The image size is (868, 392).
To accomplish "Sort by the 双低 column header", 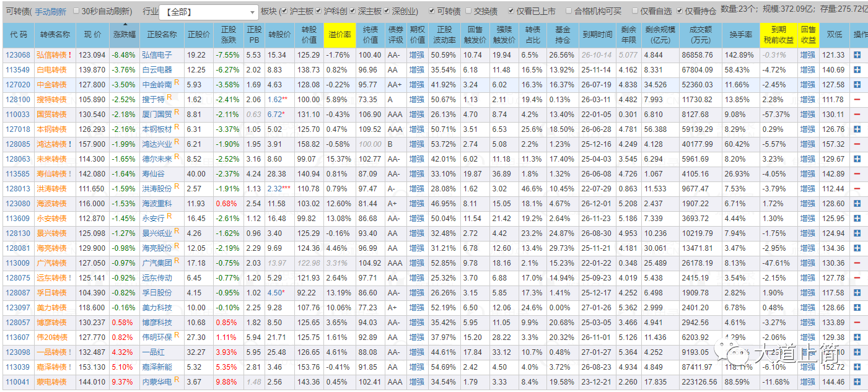I will click(x=834, y=35).
